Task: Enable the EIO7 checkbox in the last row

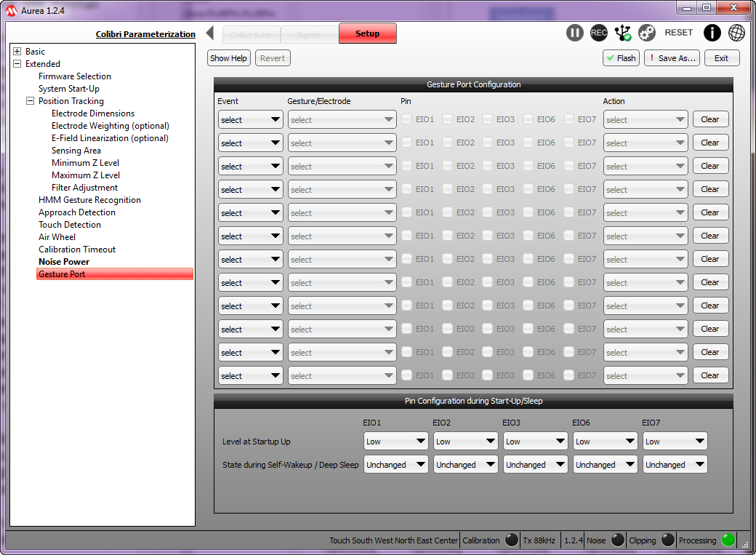Action: click(x=569, y=375)
